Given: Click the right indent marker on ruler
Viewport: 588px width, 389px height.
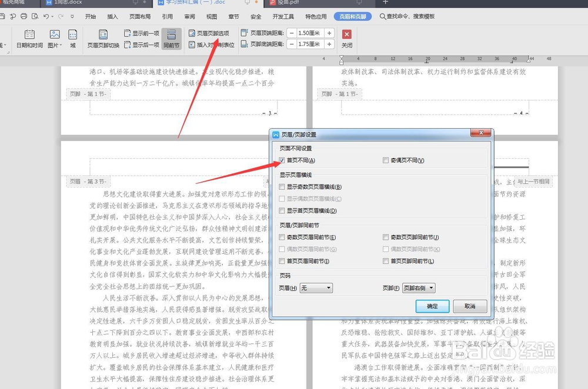Looking at the screenshot, I should (x=529, y=59).
